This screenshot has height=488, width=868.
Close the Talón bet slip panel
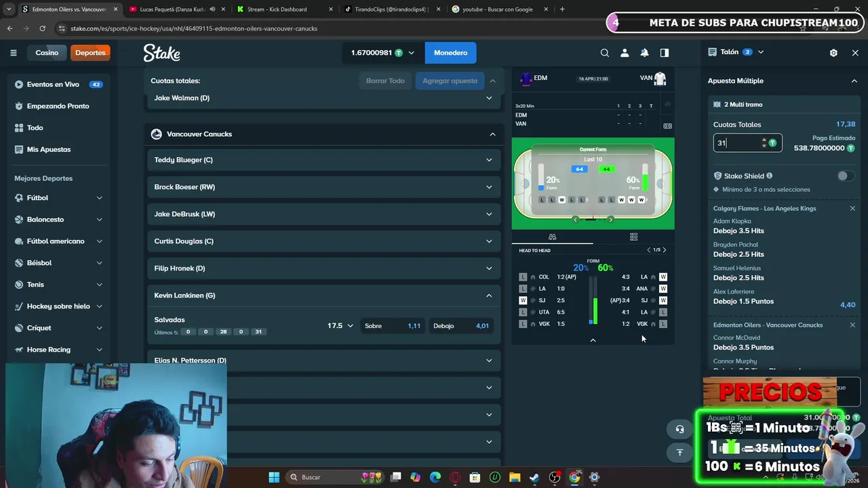(855, 53)
